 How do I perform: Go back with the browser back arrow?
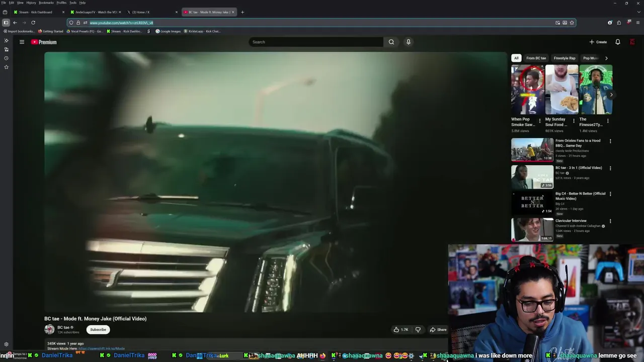click(15, 23)
